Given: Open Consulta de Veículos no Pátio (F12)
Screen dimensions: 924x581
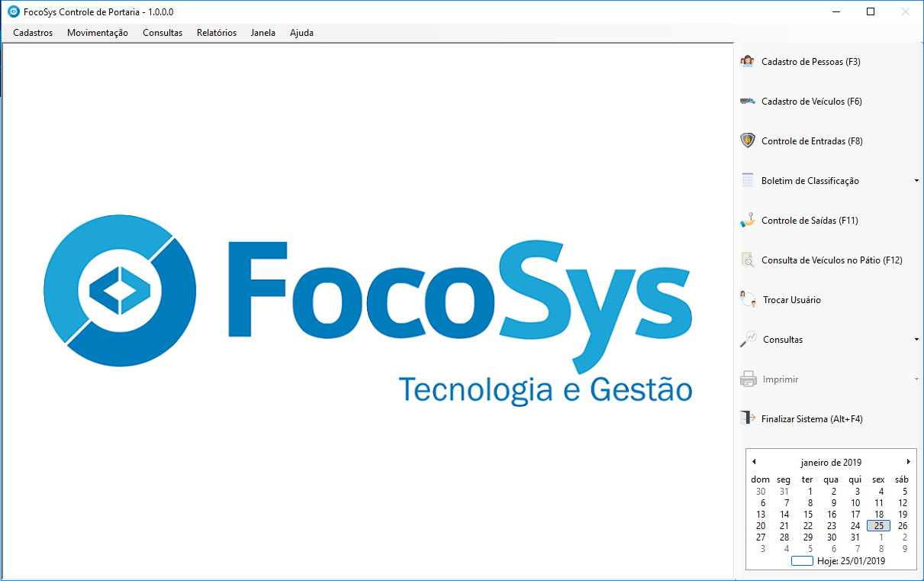Looking at the screenshot, I should (832, 260).
